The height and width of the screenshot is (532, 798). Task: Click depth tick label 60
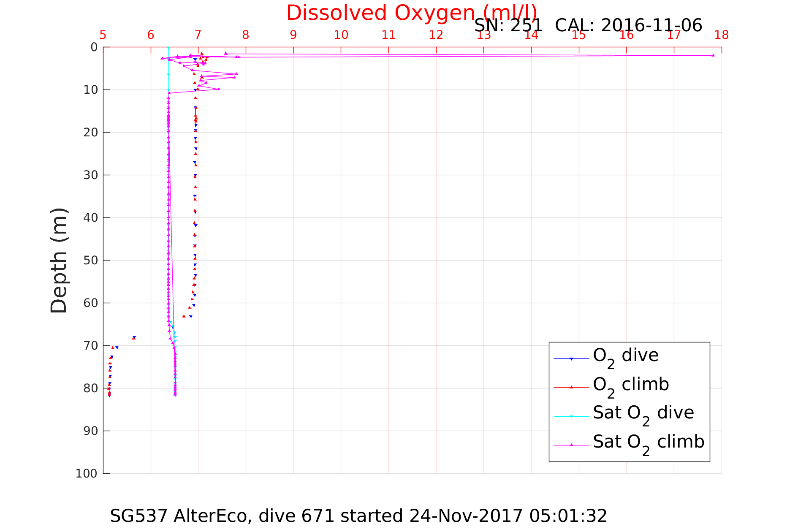click(x=91, y=303)
